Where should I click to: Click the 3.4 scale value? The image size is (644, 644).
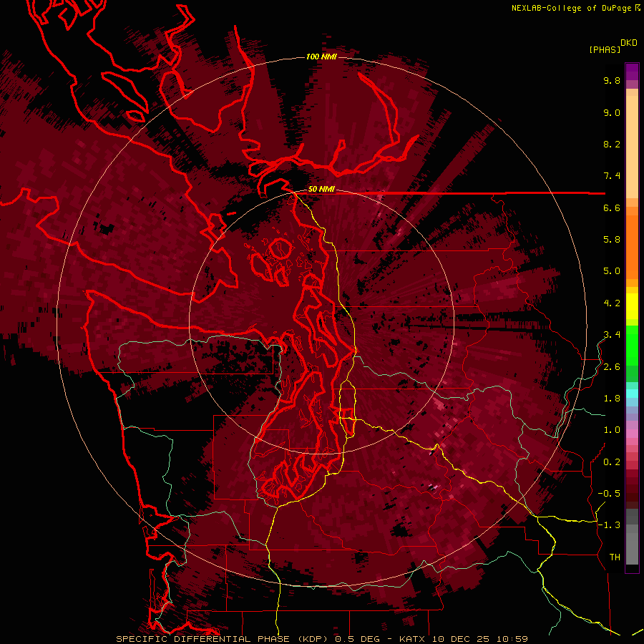point(612,335)
